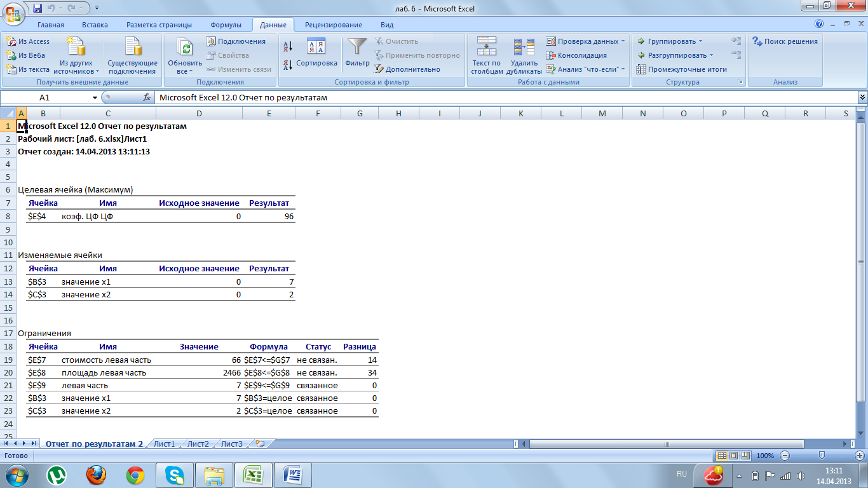Toggle the Фильтр funnel
Viewport: 868px width, 488px height.
[358, 52]
